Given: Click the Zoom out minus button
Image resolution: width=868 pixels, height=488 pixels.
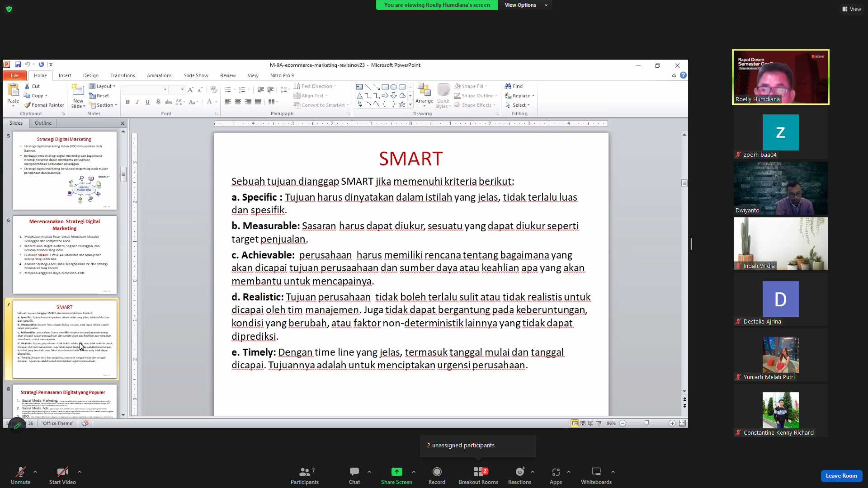Looking at the screenshot, I should pyautogui.click(x=623, y=423).
